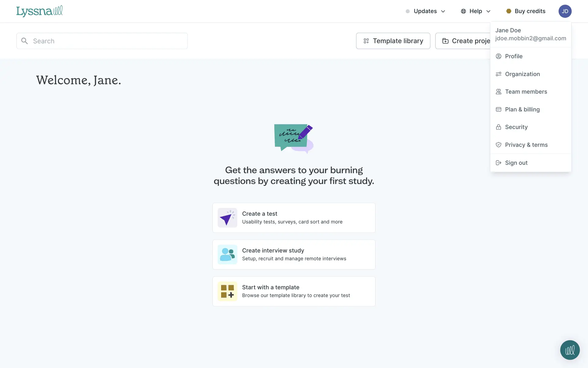588x368 pixels.
Task: Click the Template library button
Action: 393,41
